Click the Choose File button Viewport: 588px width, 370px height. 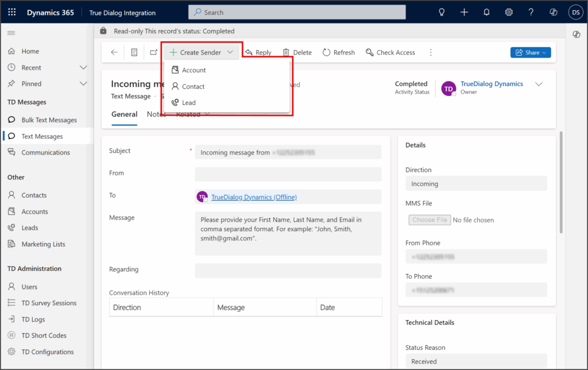[x=430, y=220]
